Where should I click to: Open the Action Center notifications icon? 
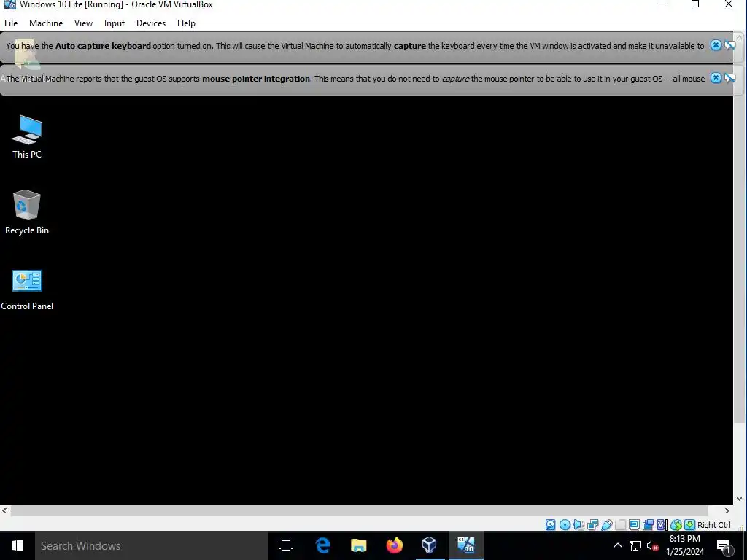pyautogui.click(x=724, y=545)
